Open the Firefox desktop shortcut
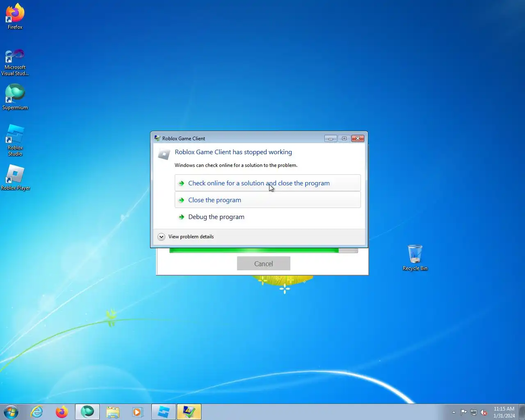The height and width of the screenshot is (420, 525). [15, 16]
